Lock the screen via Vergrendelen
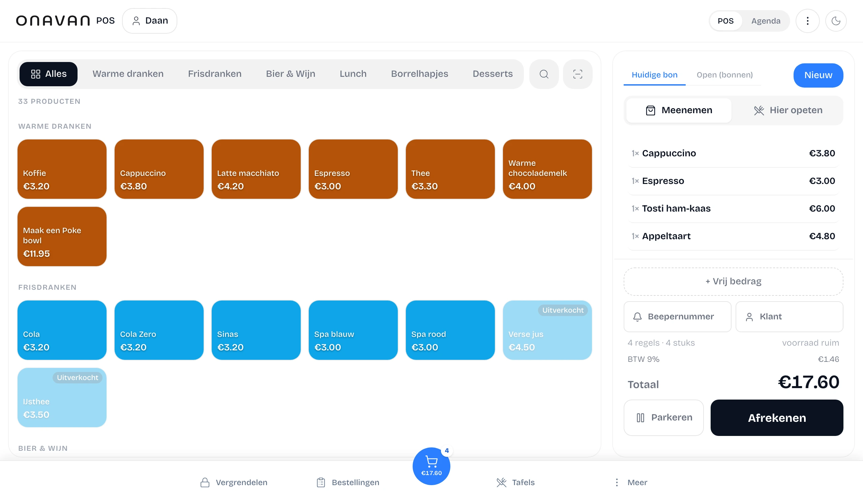This screenshot has height=504, width=863. (x=234, y=482)
